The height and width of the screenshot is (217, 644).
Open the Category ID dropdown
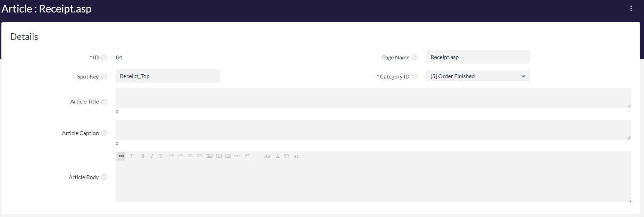point(478,76)
